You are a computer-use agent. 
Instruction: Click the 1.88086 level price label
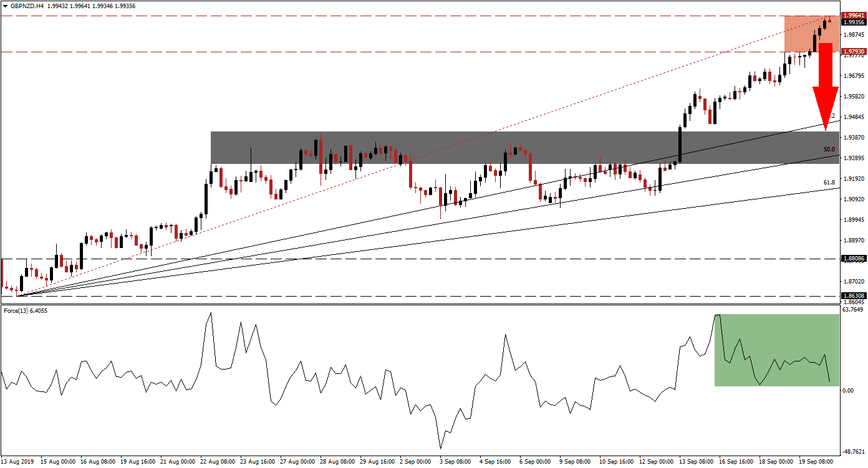pos(852,258)
